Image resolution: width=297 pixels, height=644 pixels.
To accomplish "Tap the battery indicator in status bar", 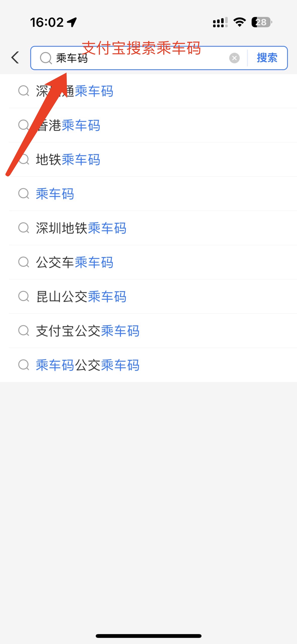I will coord(262,22).
